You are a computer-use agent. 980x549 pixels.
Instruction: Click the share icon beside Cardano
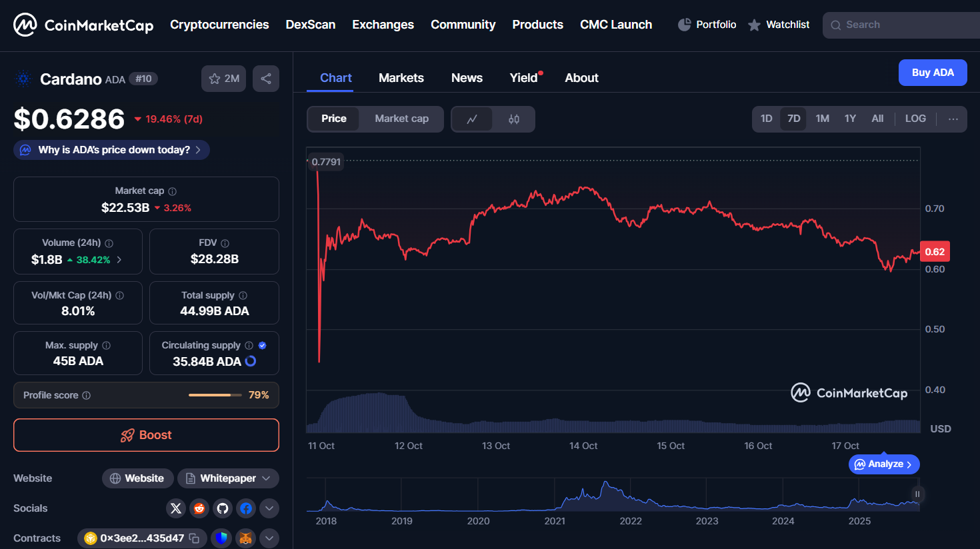266,79
